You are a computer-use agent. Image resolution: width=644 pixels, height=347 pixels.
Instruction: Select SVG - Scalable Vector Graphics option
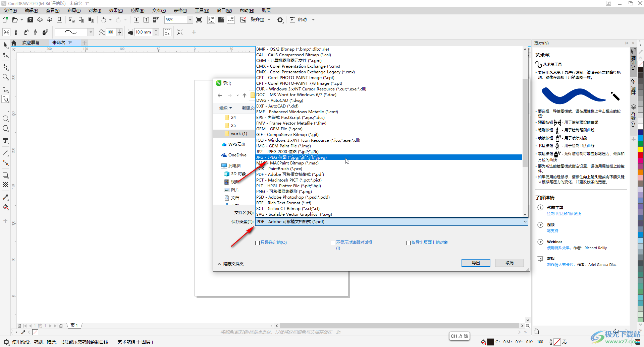point(389,214)
